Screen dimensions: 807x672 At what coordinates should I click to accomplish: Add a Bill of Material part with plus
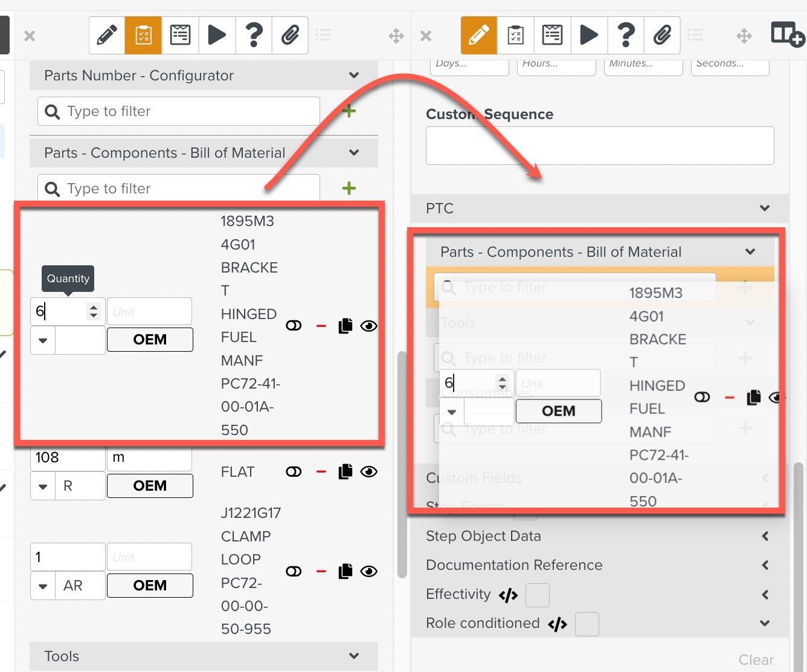point(349,189)
